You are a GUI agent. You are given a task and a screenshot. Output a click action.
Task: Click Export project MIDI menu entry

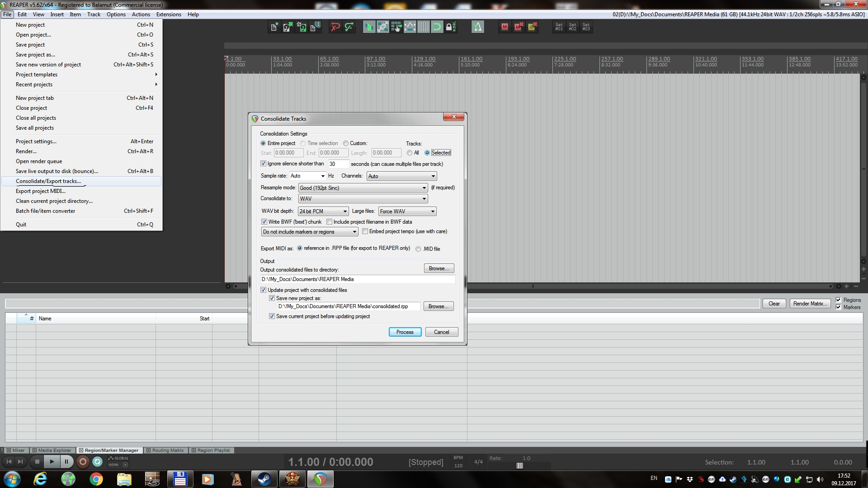[41, 191]
